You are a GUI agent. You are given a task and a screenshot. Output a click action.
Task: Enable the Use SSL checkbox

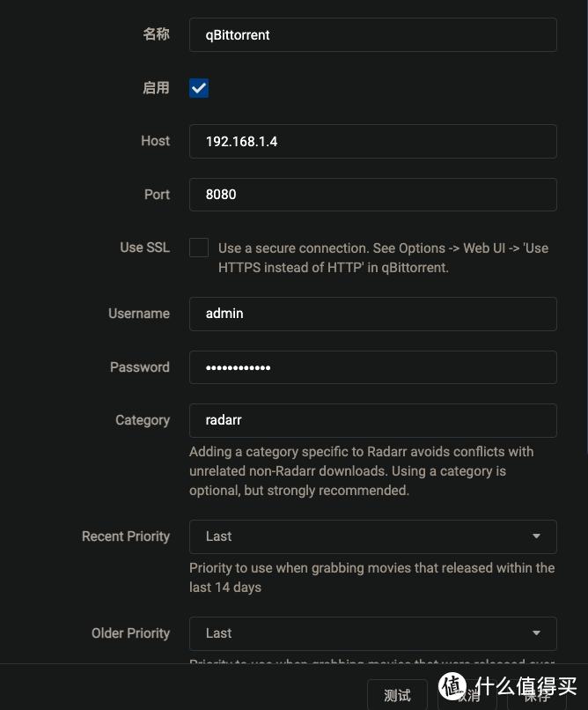tap(199, 248)
